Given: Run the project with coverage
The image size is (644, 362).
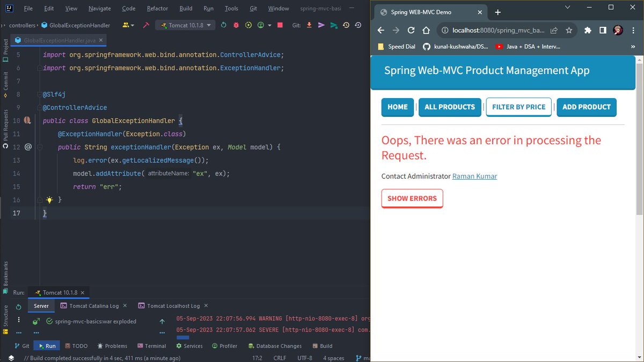Looking at the screenshot, I should tap(248, 25).
